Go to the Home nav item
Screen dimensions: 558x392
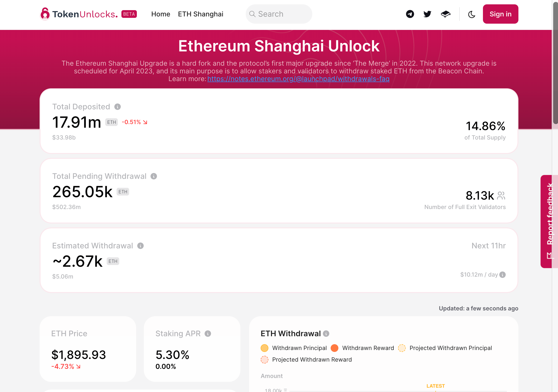160,14
